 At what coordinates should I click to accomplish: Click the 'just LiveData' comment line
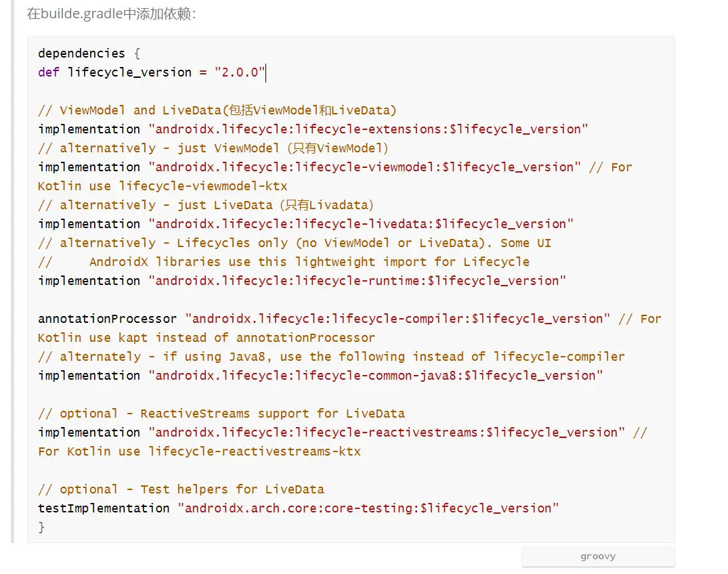(206, 205)
